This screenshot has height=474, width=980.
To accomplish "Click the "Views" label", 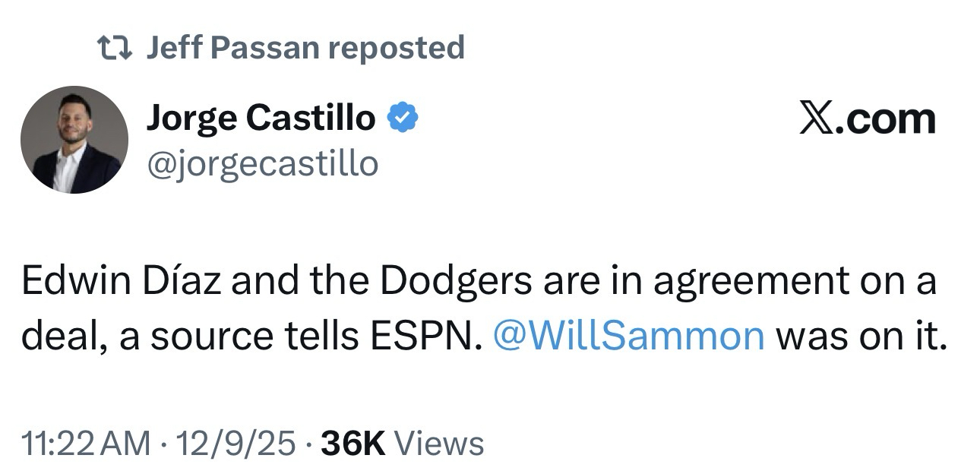I will [x=440, y=444].
